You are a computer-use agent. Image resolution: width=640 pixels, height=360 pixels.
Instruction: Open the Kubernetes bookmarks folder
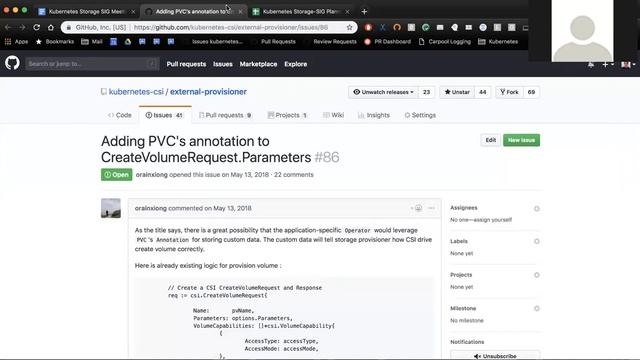pyautogui.click(x=498, y=42)
